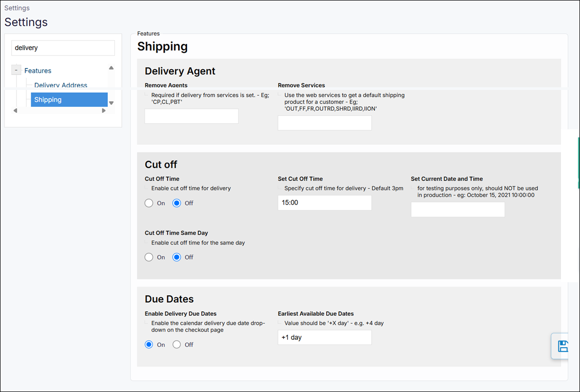
Task: Enable Cut Off Time Same Day
Action: click(149, 257)
